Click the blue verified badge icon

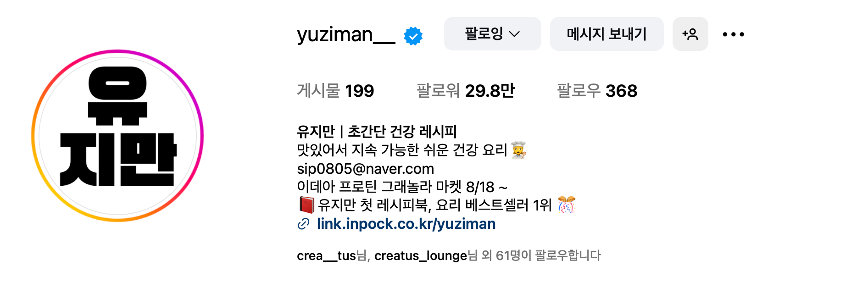(413, 36)
